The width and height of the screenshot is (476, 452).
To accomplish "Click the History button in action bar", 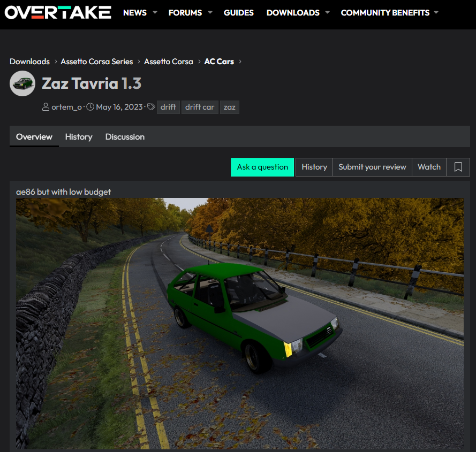I will [x=314, y=167].
